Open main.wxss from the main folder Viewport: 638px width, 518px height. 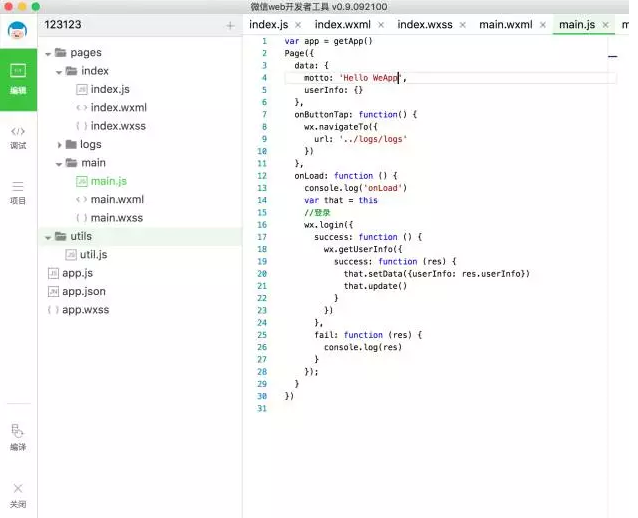116,218
